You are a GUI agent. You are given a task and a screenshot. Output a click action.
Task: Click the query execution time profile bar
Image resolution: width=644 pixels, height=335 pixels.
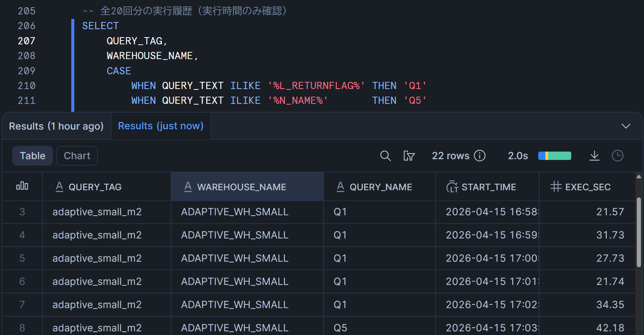pos(555,156)
